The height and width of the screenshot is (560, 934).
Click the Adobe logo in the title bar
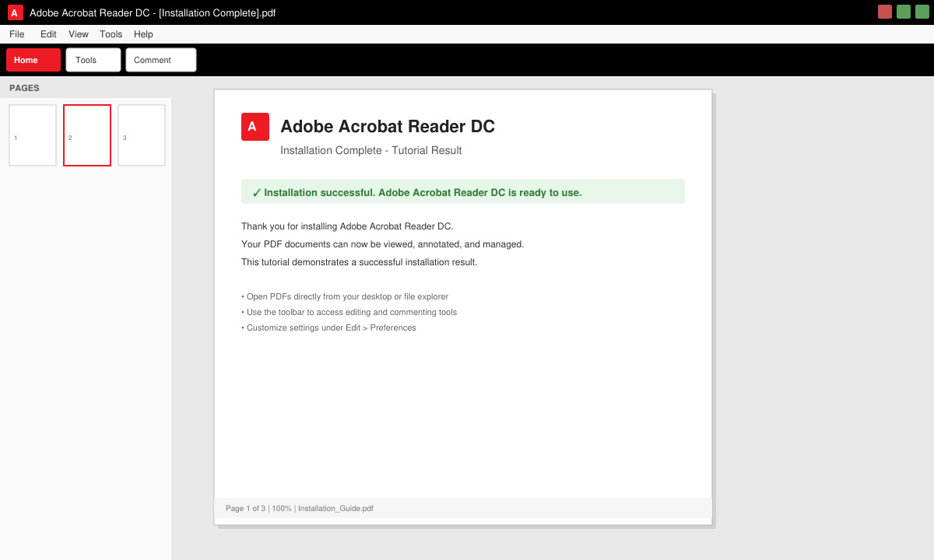(x=16, y=12)
